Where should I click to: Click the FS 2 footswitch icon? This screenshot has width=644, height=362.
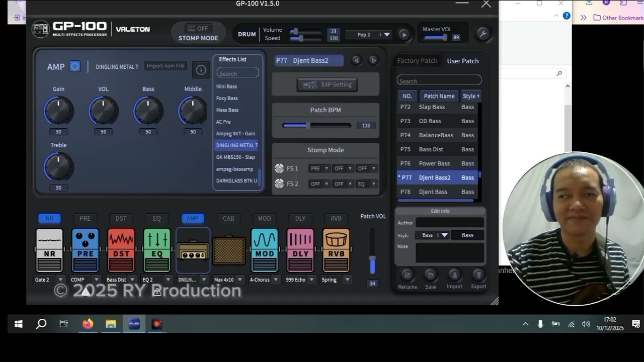279,184
